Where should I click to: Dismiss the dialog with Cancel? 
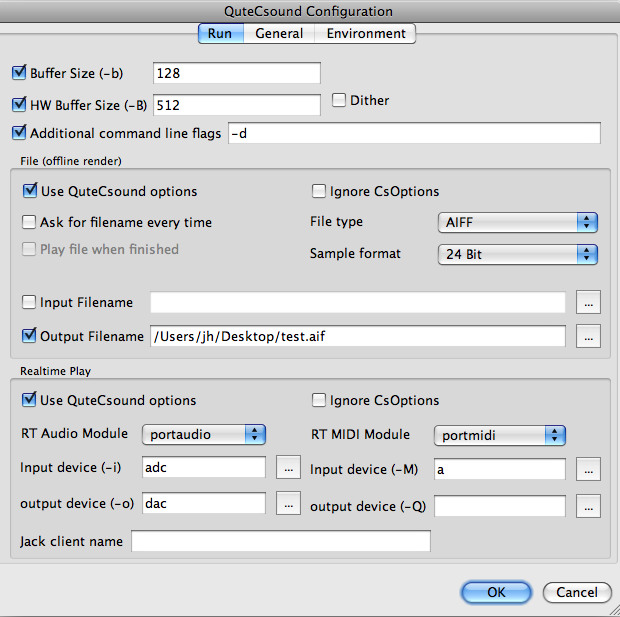click(577, 592)
